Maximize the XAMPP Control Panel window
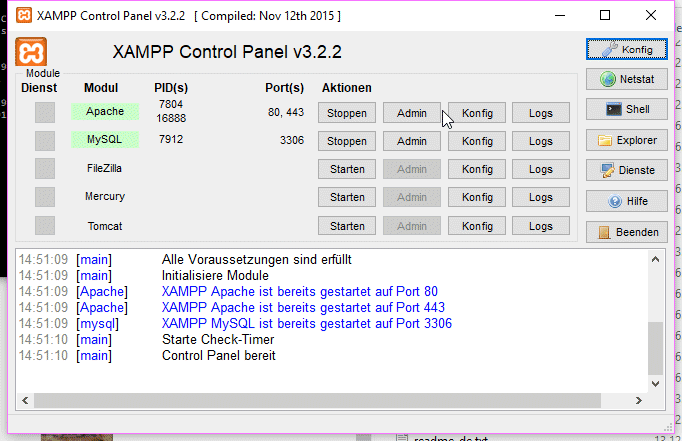 (x=605, y=15)
